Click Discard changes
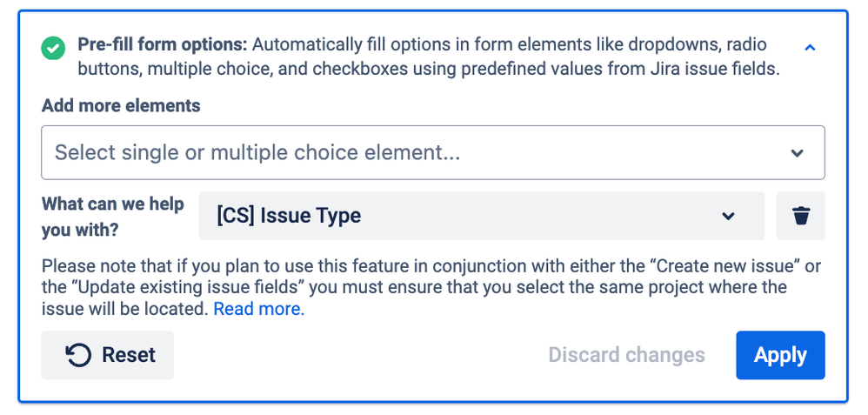The image size is (868, 415). tap(626, 355)
